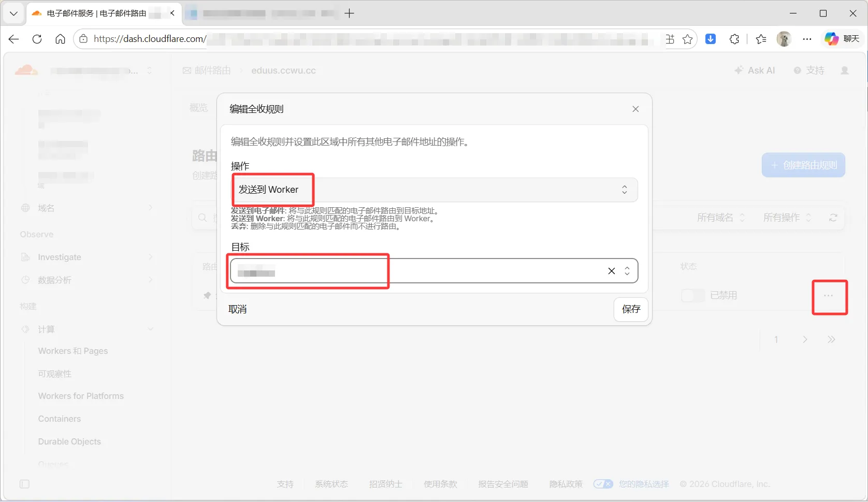Collapse the 计算 sidebar section
This screenshot has width=868, height=502.
[x=151, y=329]
